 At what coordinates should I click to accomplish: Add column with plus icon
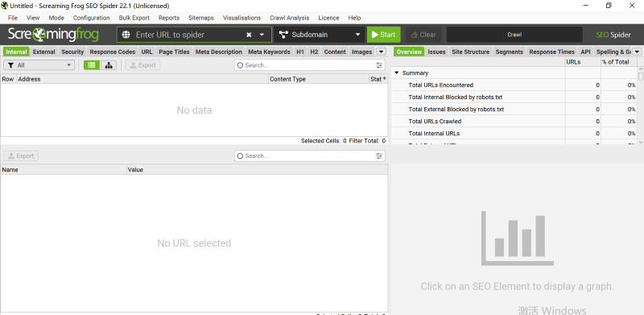pos(385,78)
